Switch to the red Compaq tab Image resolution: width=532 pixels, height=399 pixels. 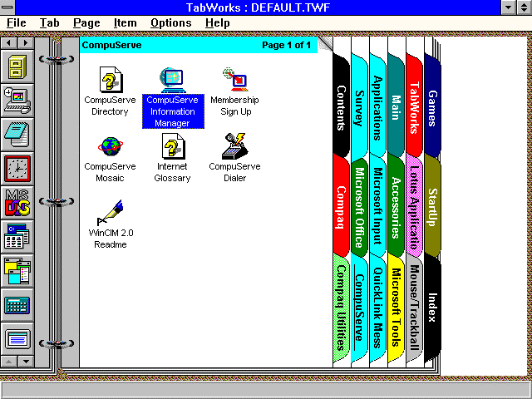click(x=342, y=207)
